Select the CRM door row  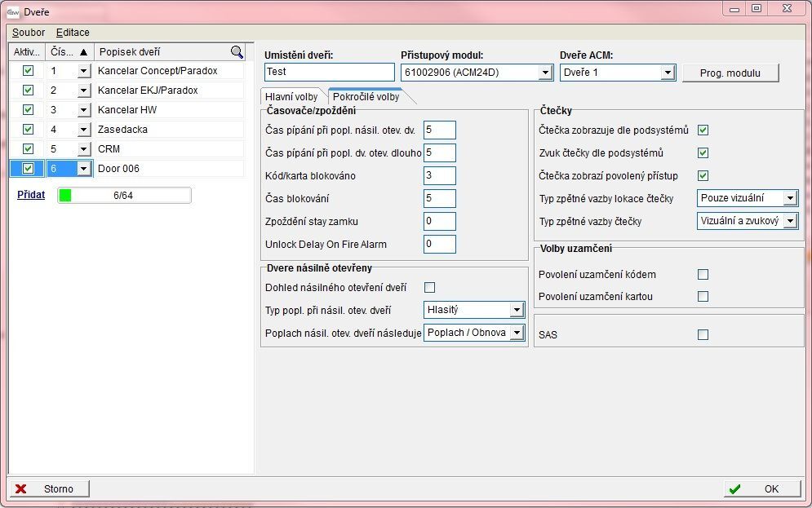point(169,149)
